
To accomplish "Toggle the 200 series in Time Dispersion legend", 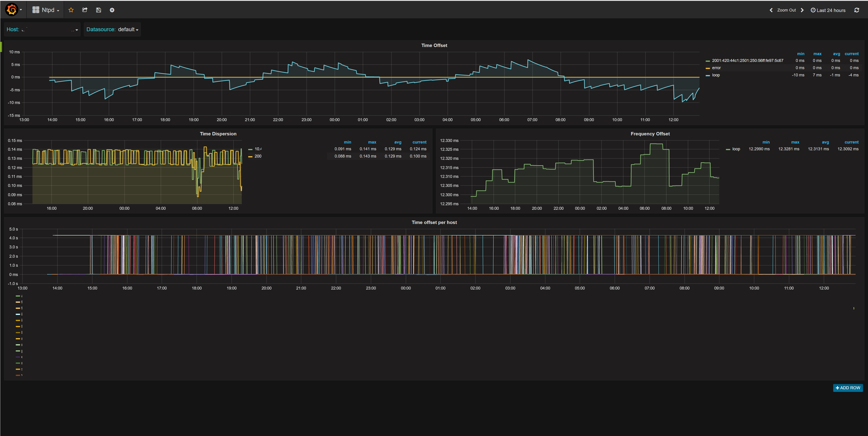I will (x=258, y=156).
